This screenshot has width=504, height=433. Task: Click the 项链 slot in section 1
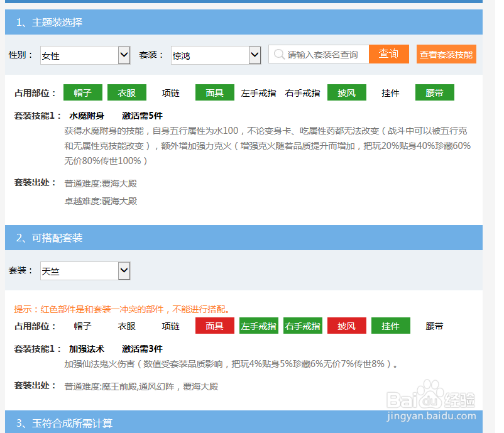coord(171,93)
